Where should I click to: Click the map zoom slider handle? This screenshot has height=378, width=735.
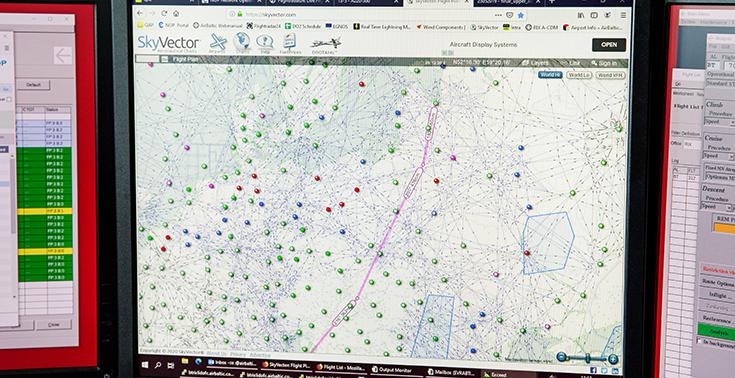[x=587, y=358]
